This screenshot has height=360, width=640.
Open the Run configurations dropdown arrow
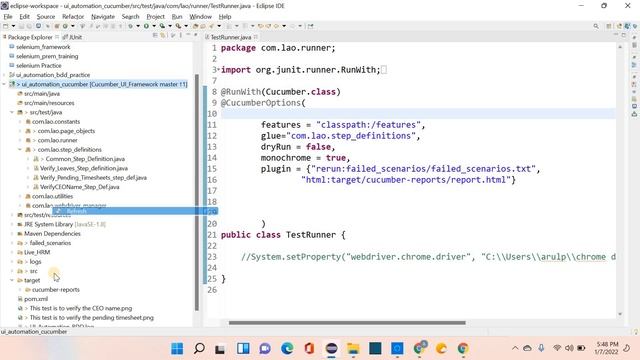(154, 26)
